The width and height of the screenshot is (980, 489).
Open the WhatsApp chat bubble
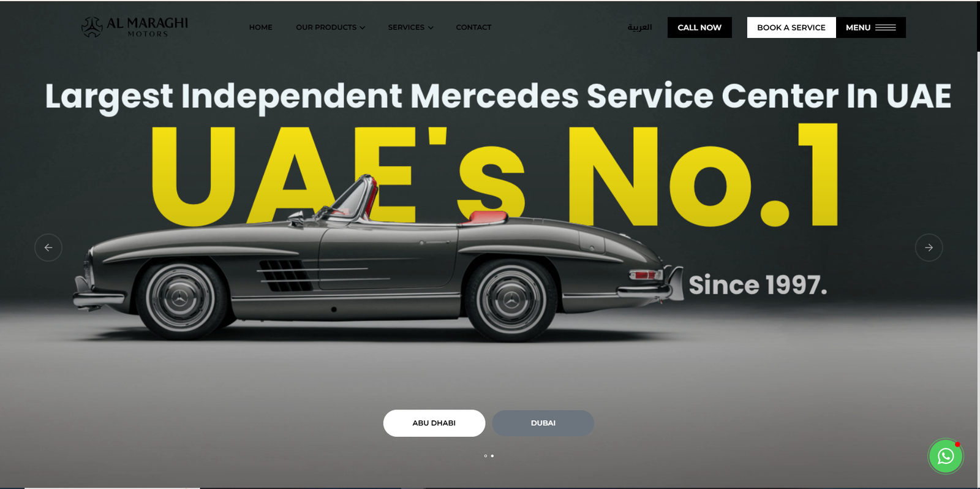tap(946, 456)
